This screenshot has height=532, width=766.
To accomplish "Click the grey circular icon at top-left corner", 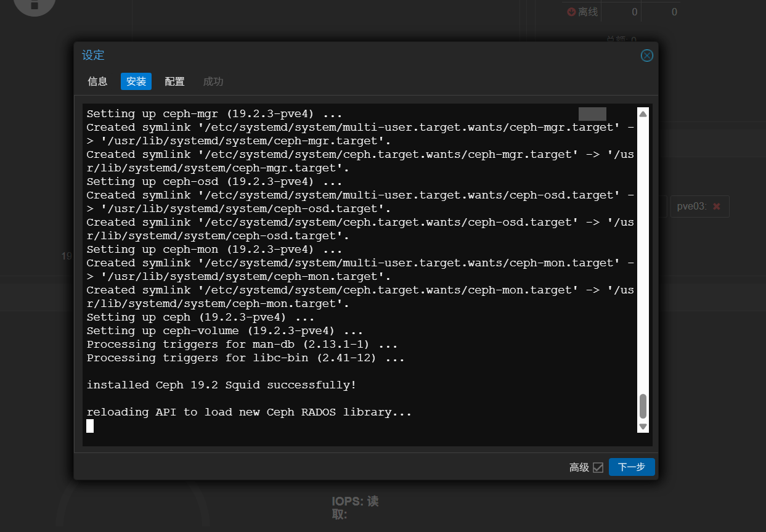I will click(x=35, y=5).
